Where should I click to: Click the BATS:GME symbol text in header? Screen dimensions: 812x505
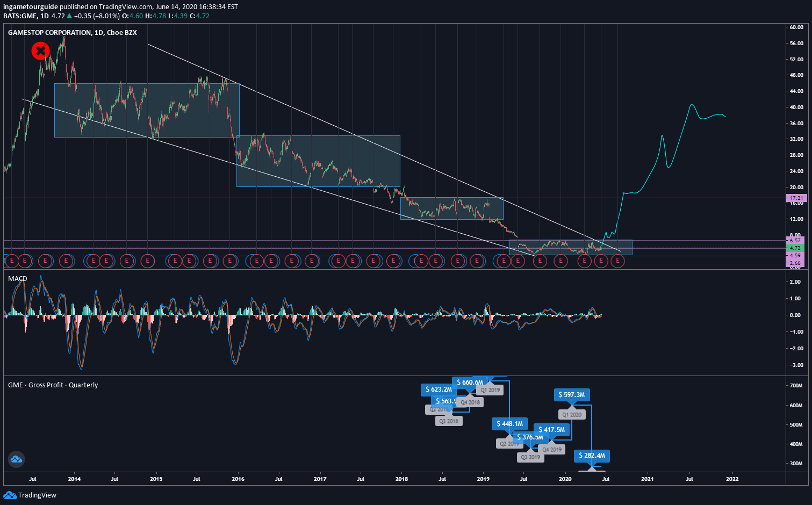pos(20,16)
